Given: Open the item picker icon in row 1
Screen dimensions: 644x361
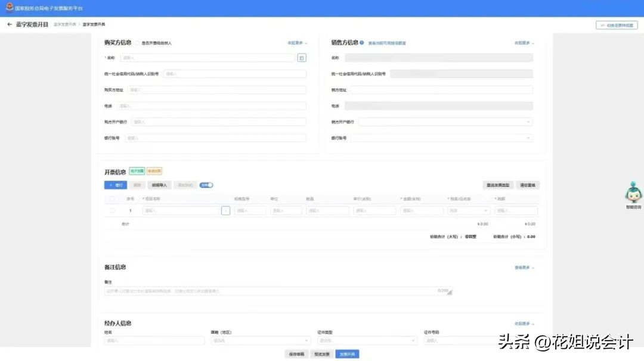Looking at the screenshot, I should 225,210.
